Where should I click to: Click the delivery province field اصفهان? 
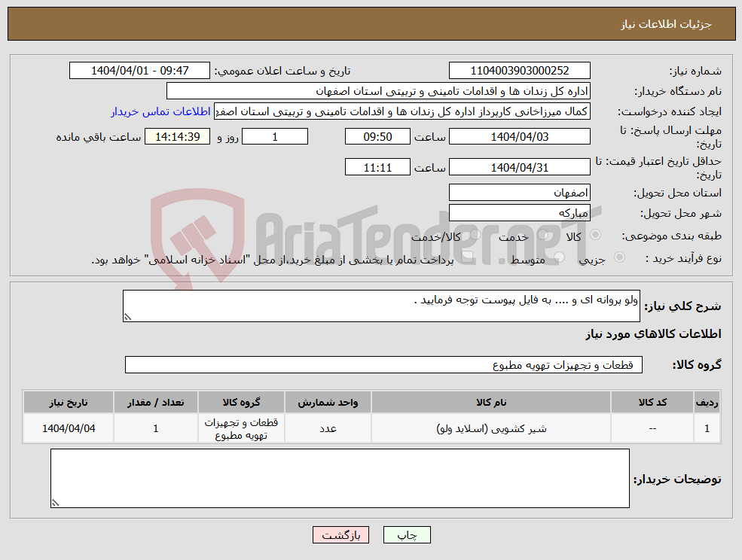point(520,193)
